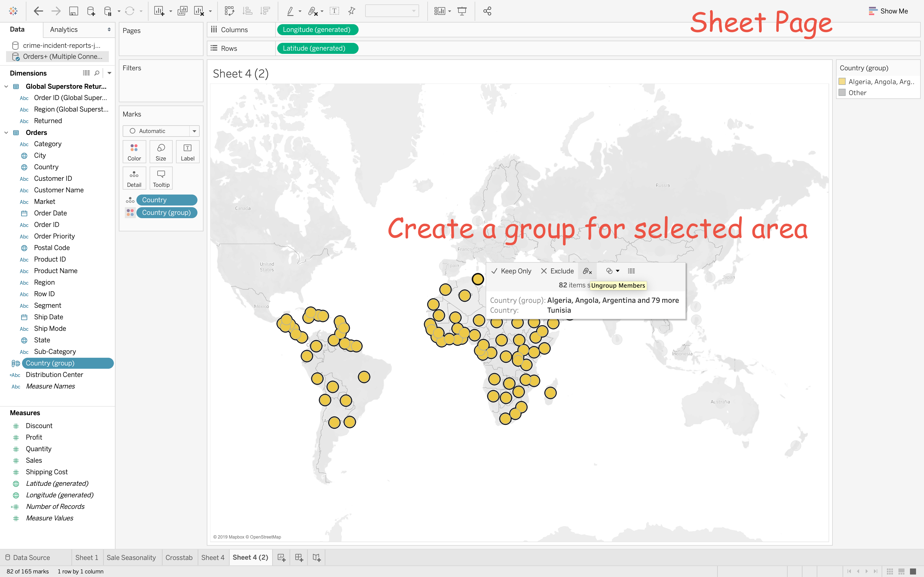
Task: Click the save workbook icon
Action: [x=73, y=11]
